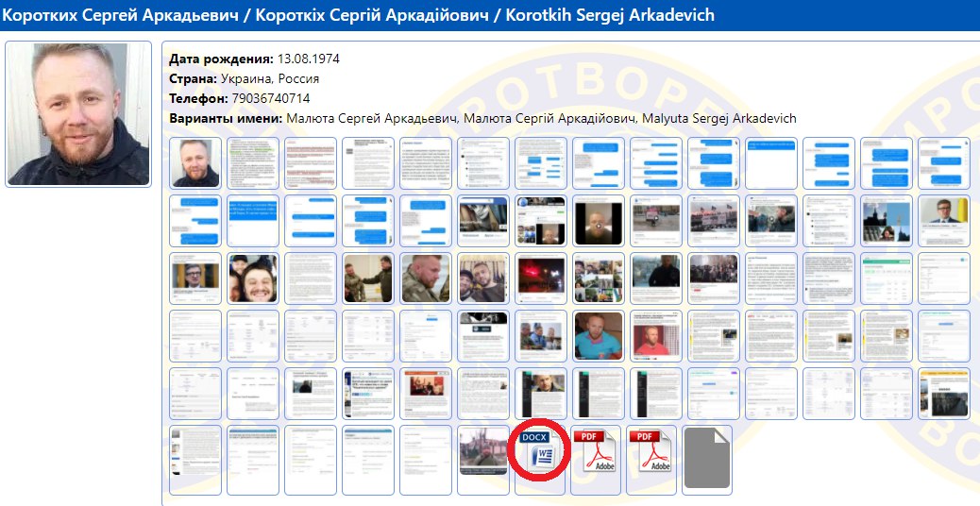Image resolution: width=980 pixels, height=506 pixels.
Task: Open dark video thumbnail with play button on face
Action: point(599,221)
